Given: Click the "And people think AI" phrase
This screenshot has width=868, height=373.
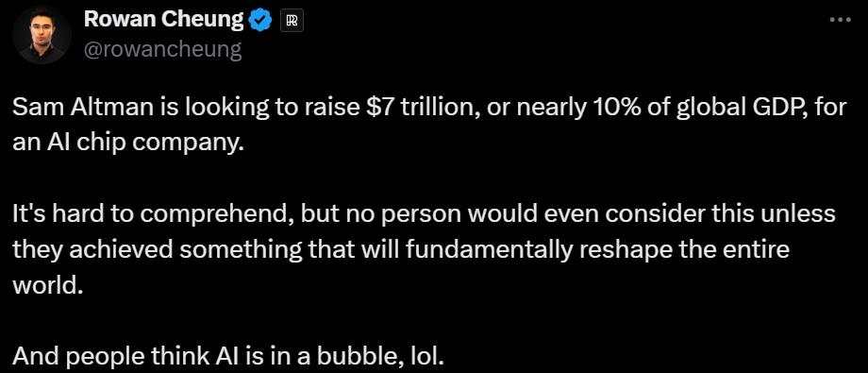Looking at the screenshot, I should tap(118, 357).
